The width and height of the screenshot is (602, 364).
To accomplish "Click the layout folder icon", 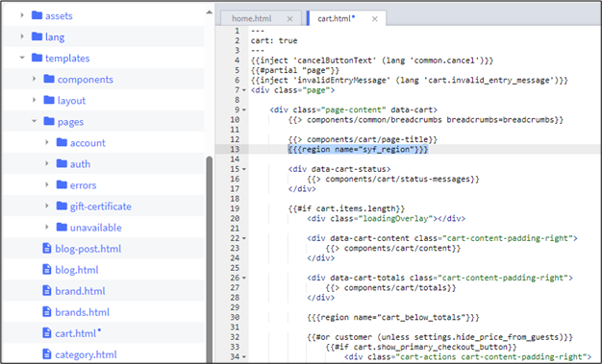I will [x=49, y=100].
